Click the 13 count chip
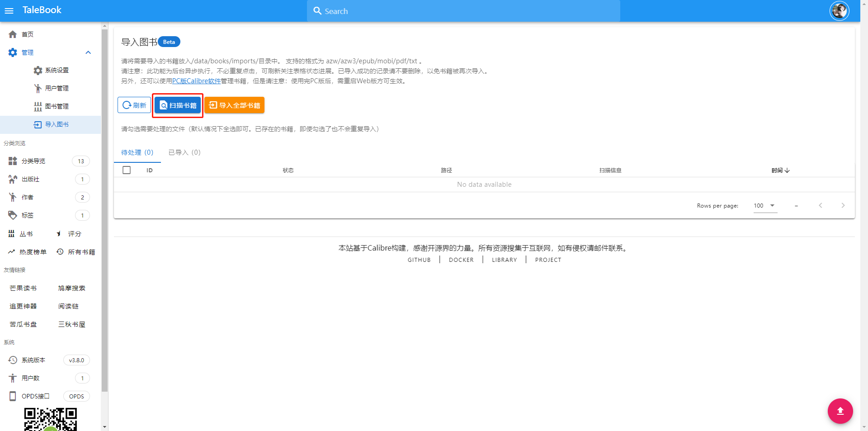 [x=81, y=161]
